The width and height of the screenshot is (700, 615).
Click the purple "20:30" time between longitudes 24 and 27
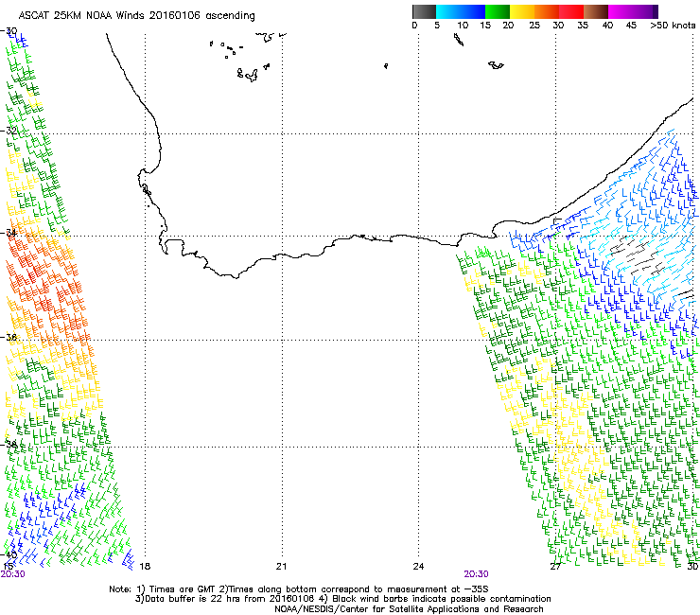point(476,574)
